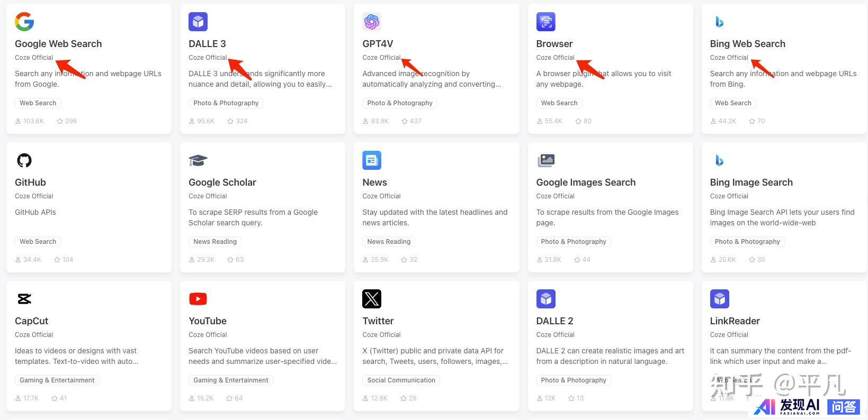The width and height of the screenshot is (868, 420).
Task: Click the LinkReader cube icon
Action: pyautogui.click(x=719, y=299)
